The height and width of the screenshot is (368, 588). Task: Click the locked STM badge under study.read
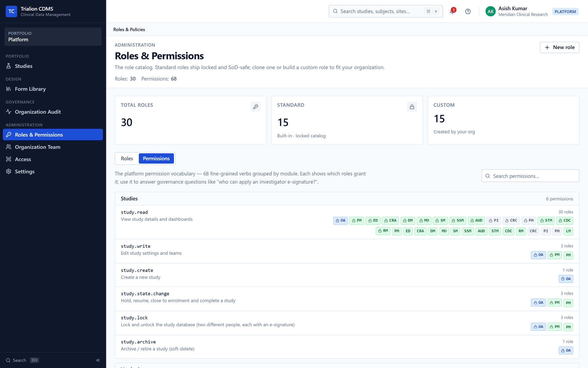[x=546, y=220]
